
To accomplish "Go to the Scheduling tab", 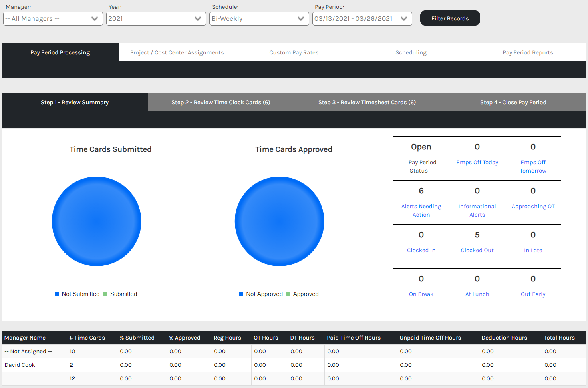I will [411, 52].
